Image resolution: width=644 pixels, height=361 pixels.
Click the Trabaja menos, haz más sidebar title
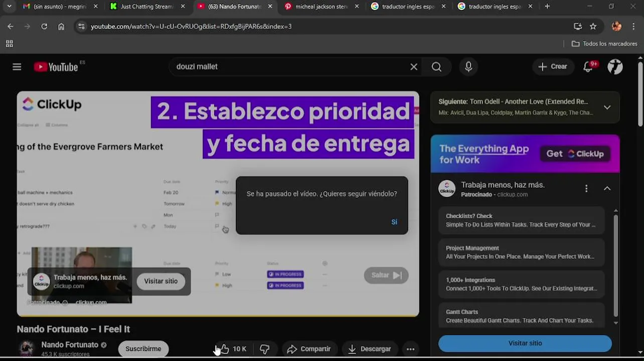tap(503, 185)
